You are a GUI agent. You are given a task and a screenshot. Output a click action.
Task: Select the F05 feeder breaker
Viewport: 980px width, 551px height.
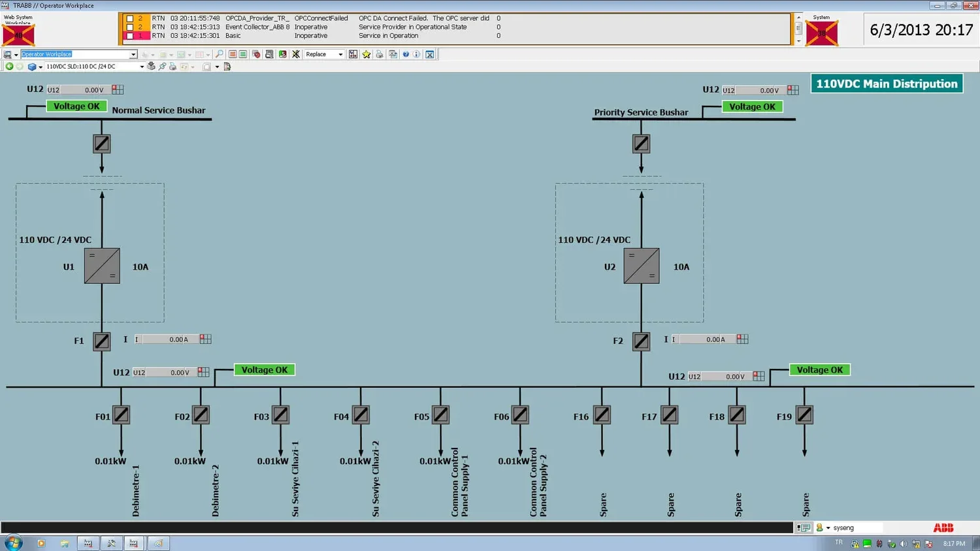pos(441,415)
